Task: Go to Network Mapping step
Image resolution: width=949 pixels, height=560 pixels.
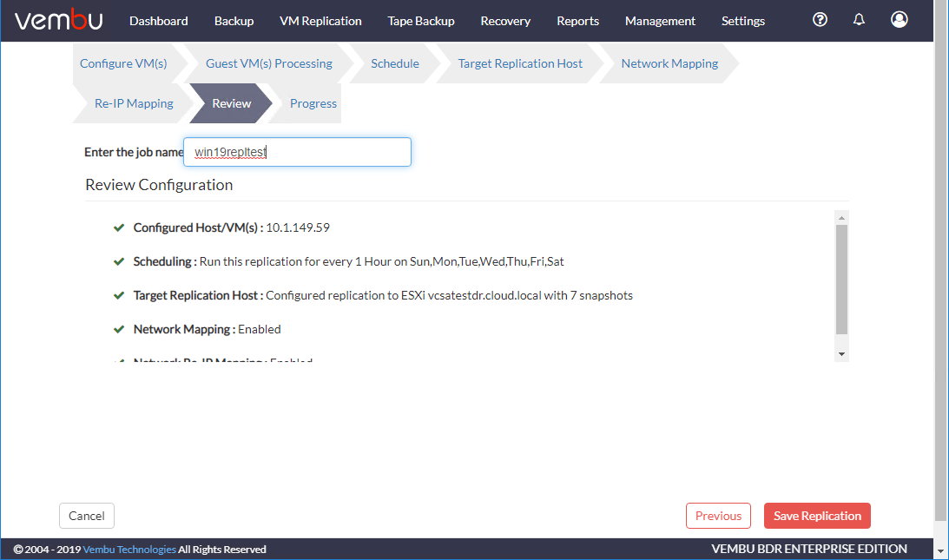Action: (x=669, y=63)
